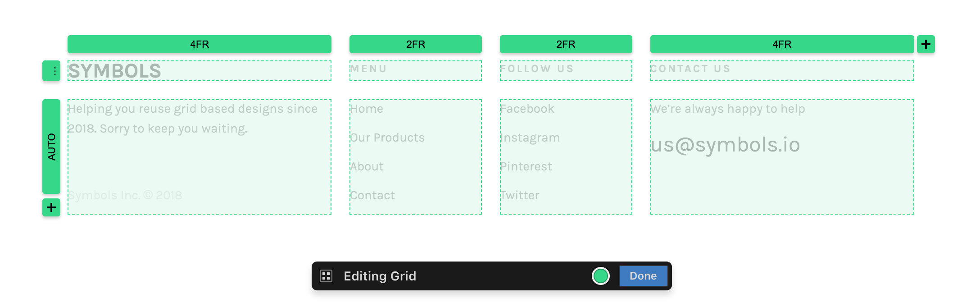Select the first 2FR column track header
980x303 pixels.
(415, 44)
